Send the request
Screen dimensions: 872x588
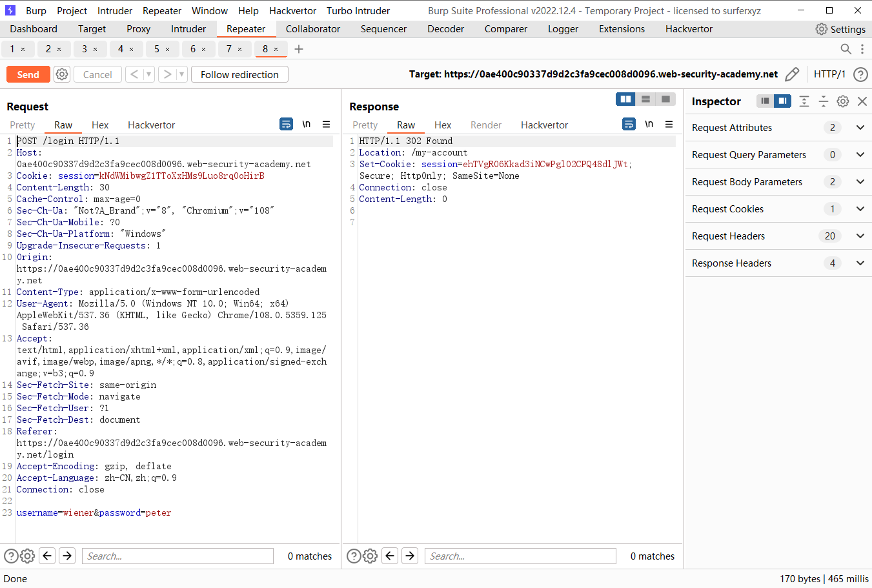tap(28, 74)
